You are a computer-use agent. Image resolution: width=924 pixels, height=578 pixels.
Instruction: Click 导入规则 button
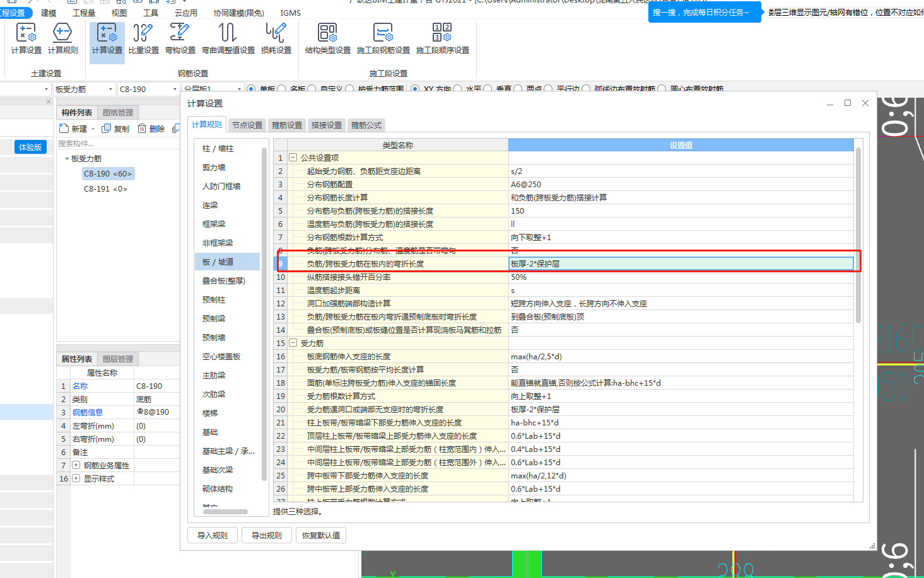click(213, 535)
